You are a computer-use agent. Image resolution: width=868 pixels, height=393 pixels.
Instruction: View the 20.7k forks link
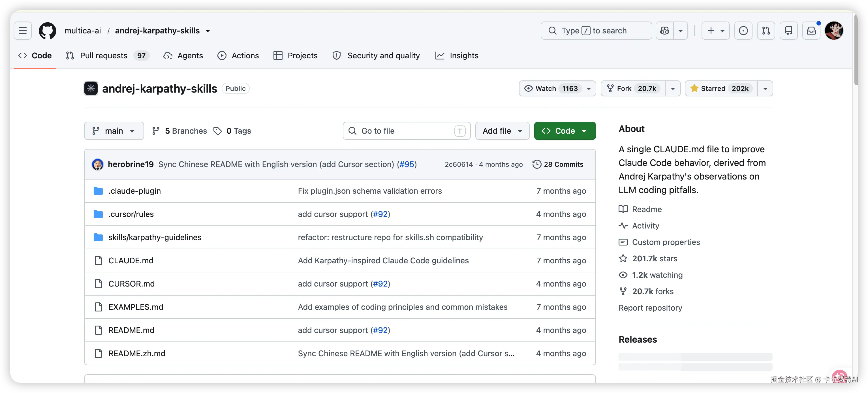pos(646,292)
